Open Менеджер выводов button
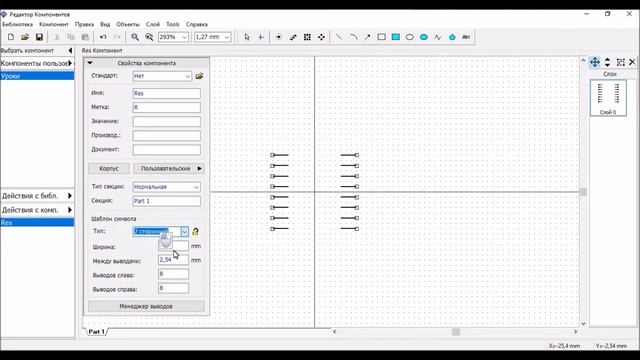 [146, 306]
